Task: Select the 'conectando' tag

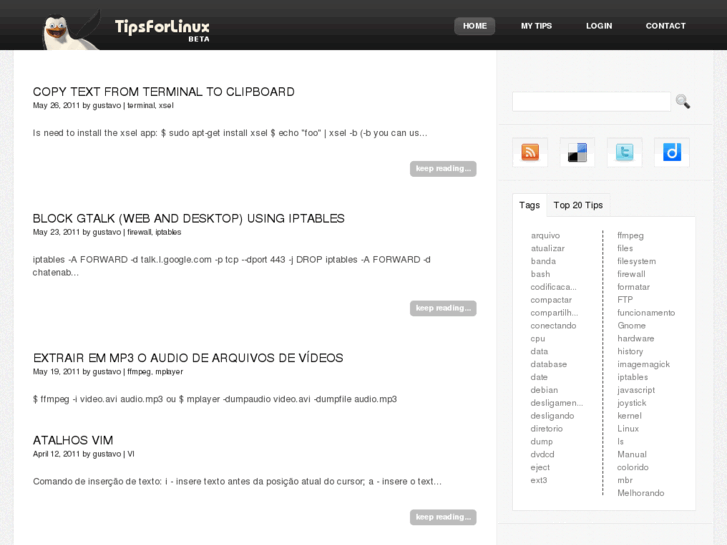Action: point(553,326)
